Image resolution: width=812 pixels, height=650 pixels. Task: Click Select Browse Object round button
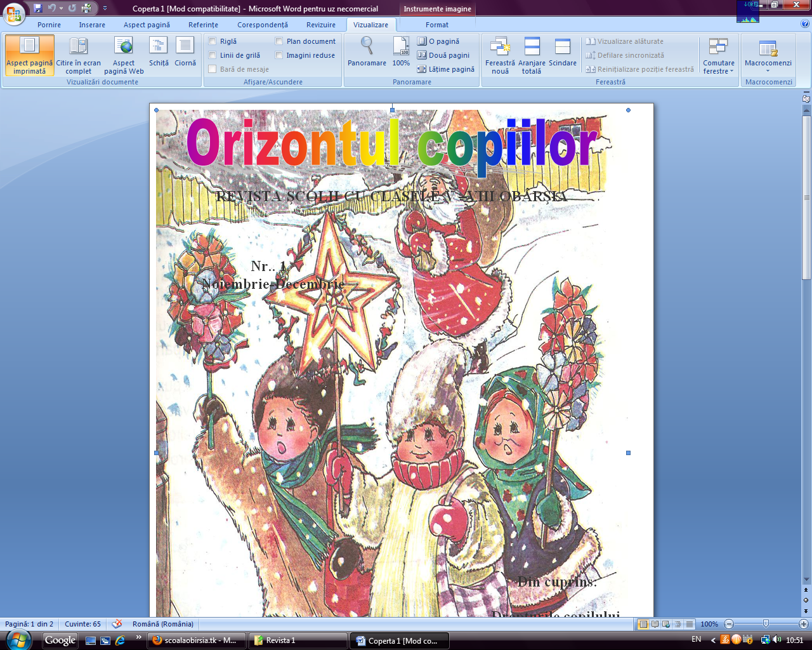coord(806,600)
